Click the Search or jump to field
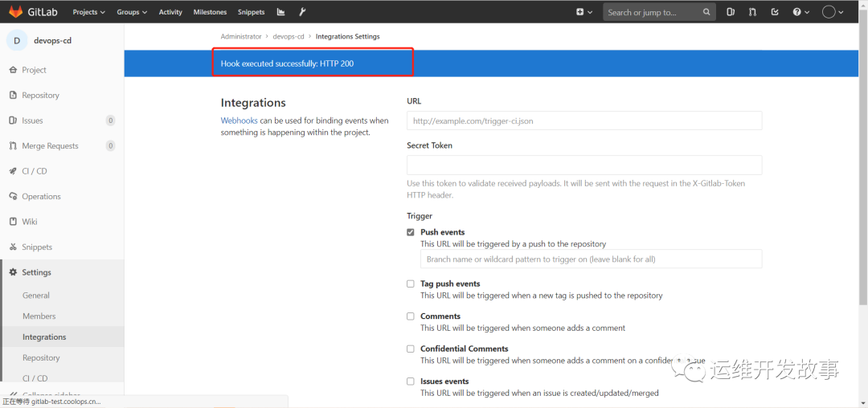The width and height of the screenshot is (868, 408). click(659, 11)
